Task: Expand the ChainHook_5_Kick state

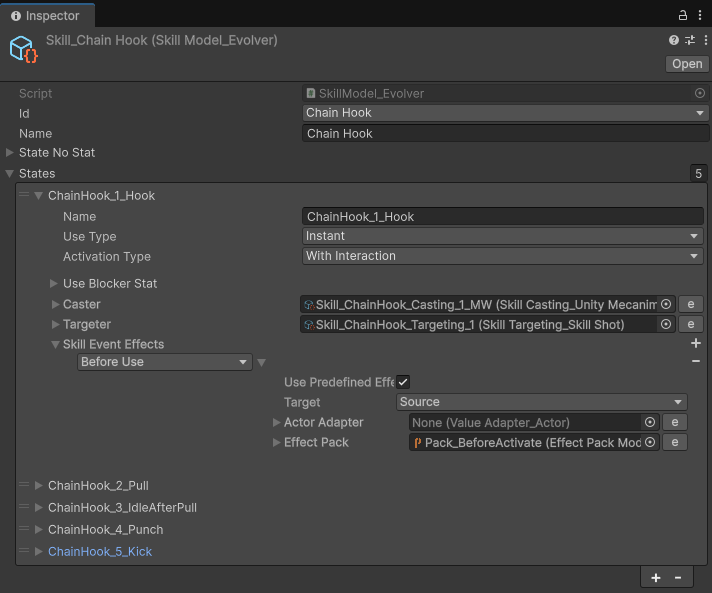Action: coord(39,551)
